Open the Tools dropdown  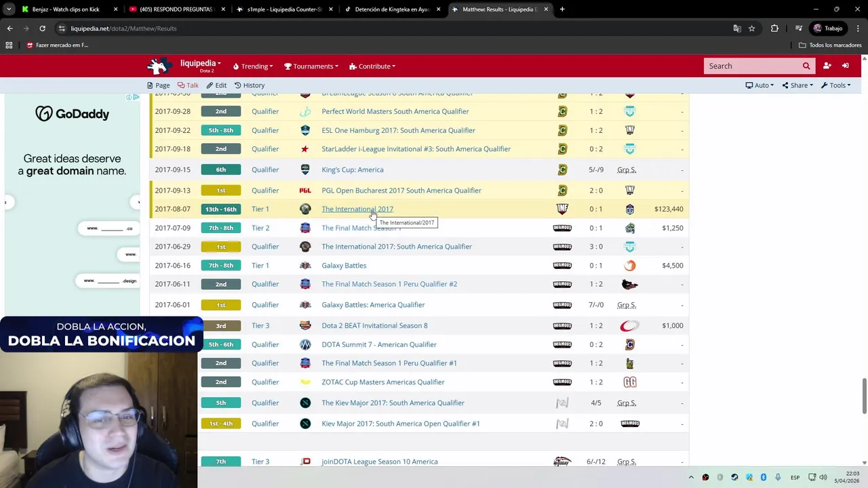click(x=835, y=85)
